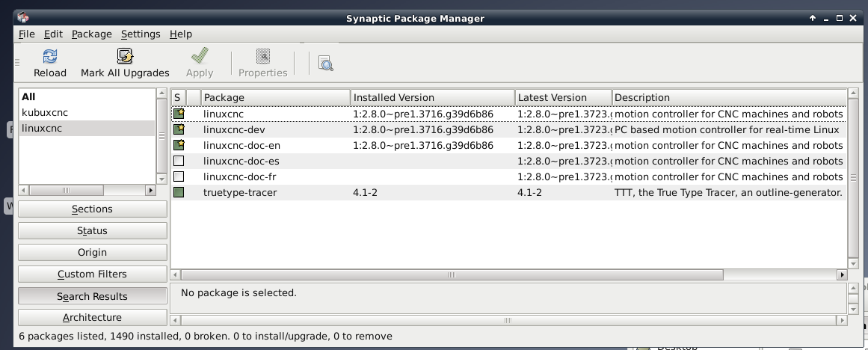The width and height of the screenshot is (868, 350).
Task: Click the Mark All Upgrades icon
Action: tap(125, 56)
